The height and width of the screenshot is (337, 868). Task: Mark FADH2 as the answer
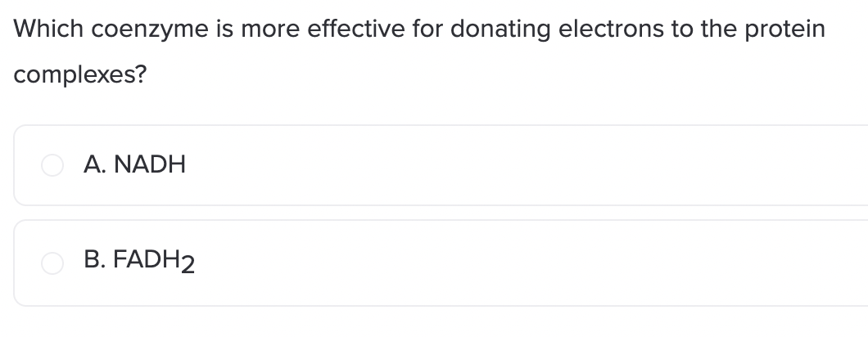click(52, 263)
